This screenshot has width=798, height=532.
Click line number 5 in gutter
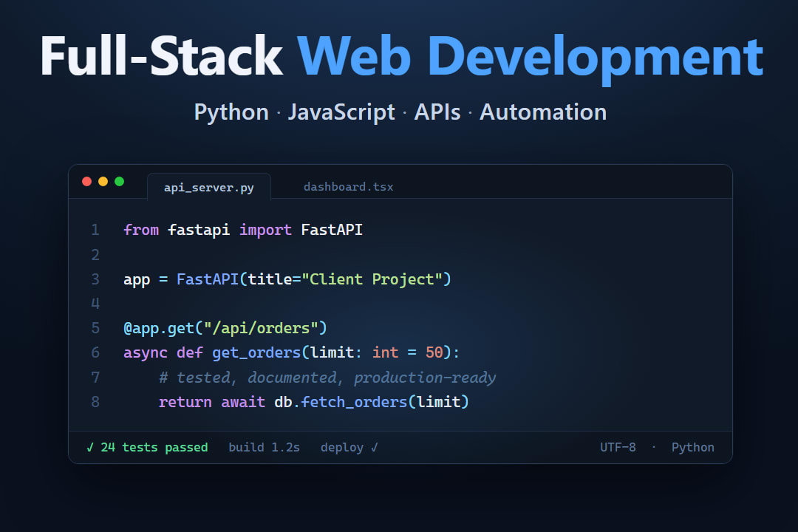[x=95, y=328]
